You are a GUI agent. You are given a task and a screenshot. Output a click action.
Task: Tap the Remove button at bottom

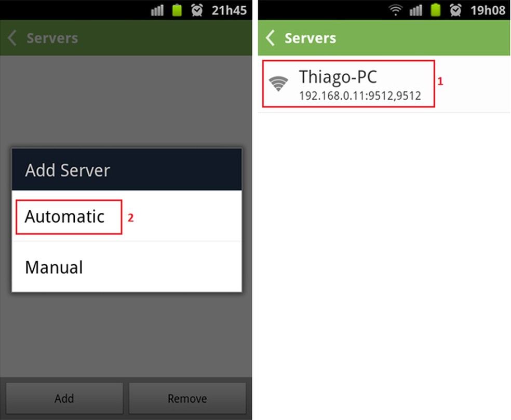click(x=187, y=398)
